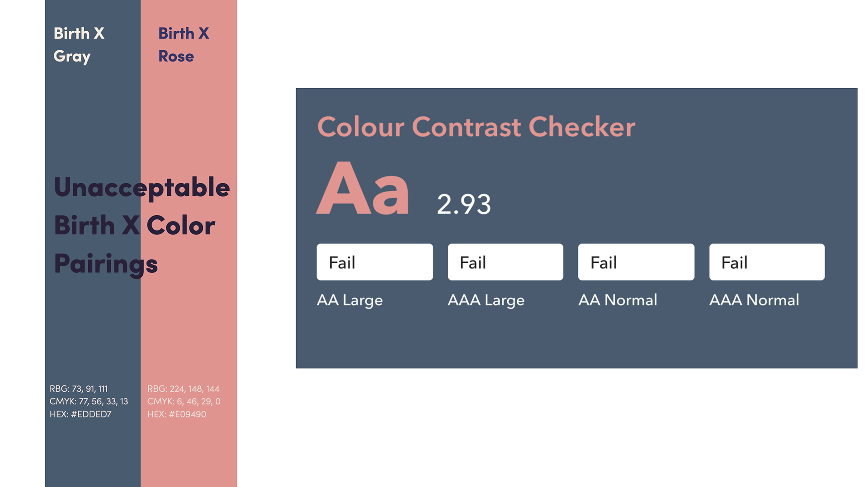The width and height of the screenshot is (868, 487).
Task: Select the AA Normal label
Action: point(618,300)
